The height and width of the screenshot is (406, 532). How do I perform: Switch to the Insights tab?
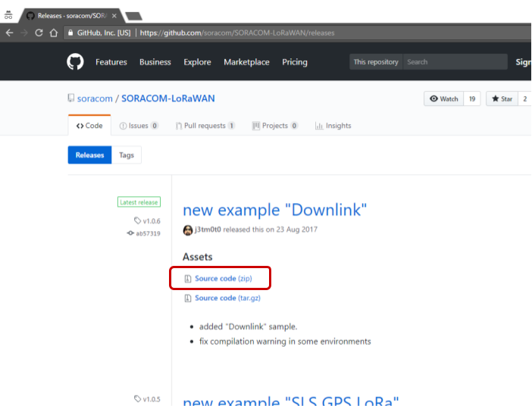pos(333,126)
